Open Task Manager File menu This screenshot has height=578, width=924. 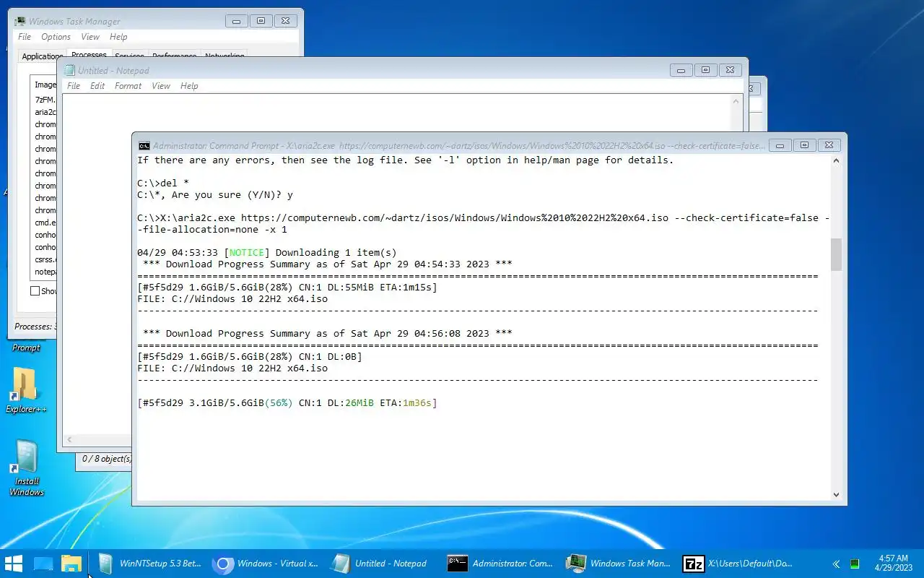pyautogui.click(x=25, y=36)
